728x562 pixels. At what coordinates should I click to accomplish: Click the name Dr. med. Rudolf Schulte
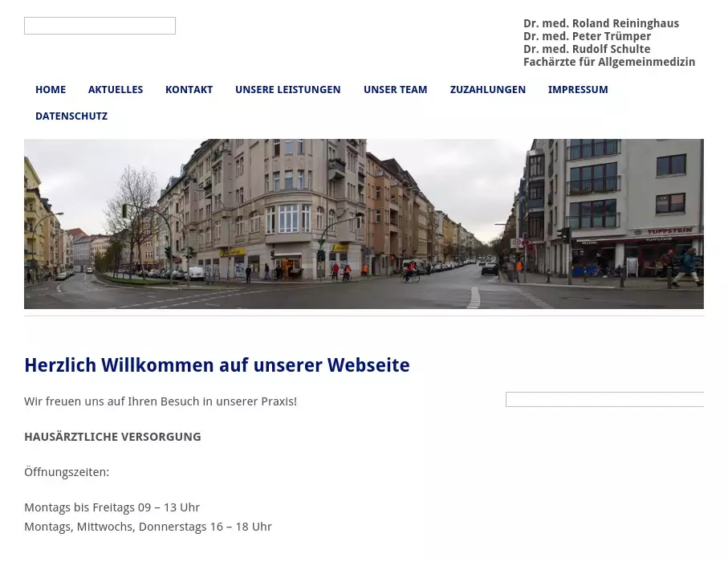pyautogui.click(x=587, y=49)
